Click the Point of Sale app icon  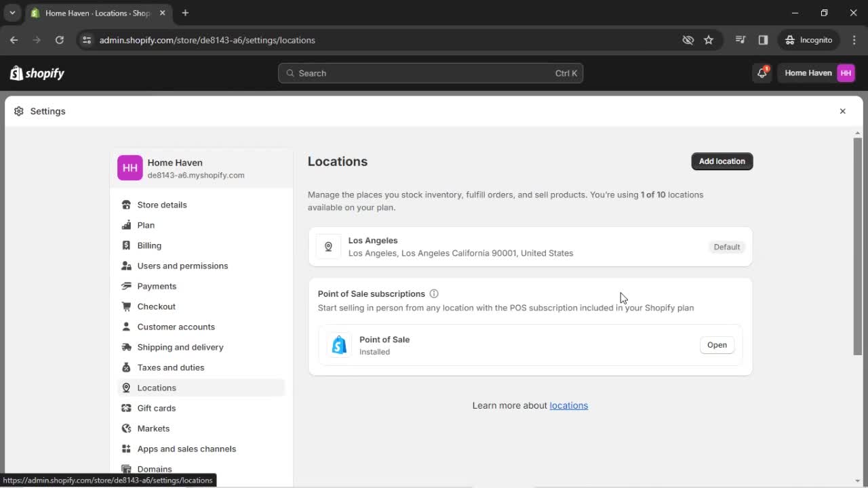[x=339, y=345]
